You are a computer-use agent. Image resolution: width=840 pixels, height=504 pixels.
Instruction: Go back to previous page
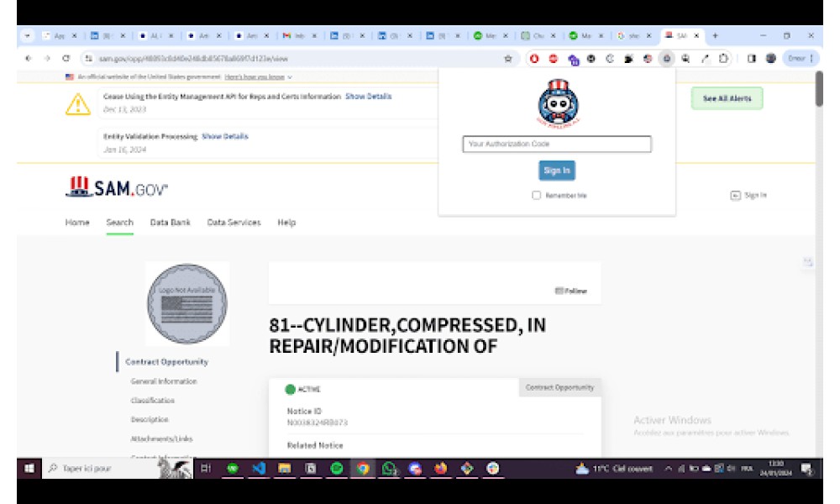tap(29, 59)
